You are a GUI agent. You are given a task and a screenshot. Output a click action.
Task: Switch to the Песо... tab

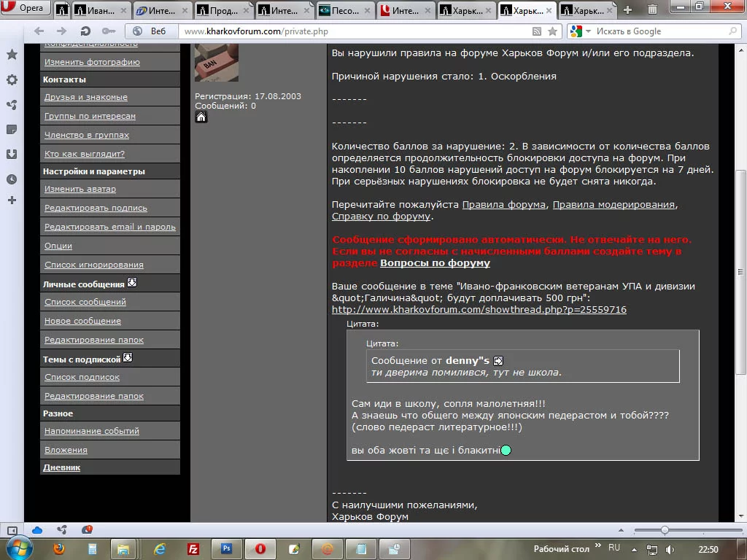coord(345,10)
